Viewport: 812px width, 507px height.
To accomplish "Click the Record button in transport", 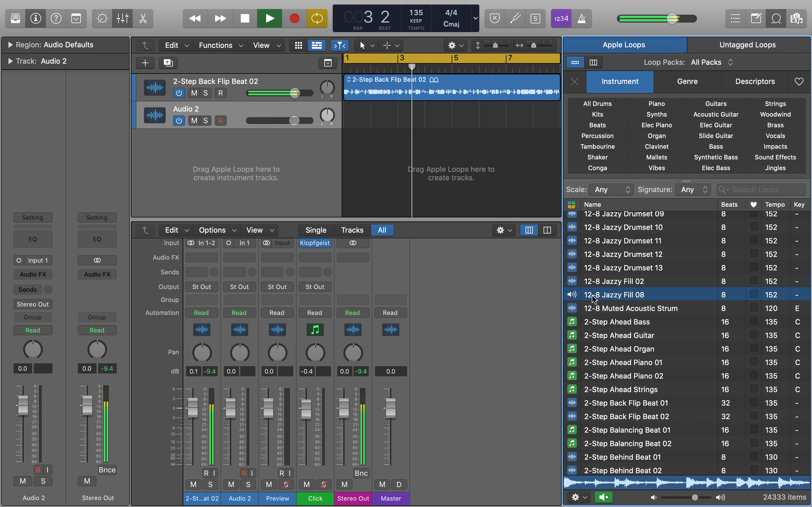I will (294, 18).
